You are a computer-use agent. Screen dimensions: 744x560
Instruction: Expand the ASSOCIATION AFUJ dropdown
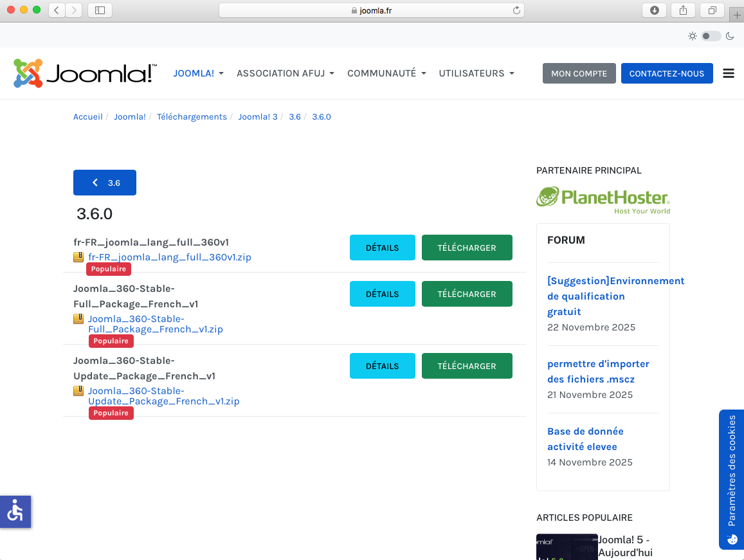[x=285, y=73]
